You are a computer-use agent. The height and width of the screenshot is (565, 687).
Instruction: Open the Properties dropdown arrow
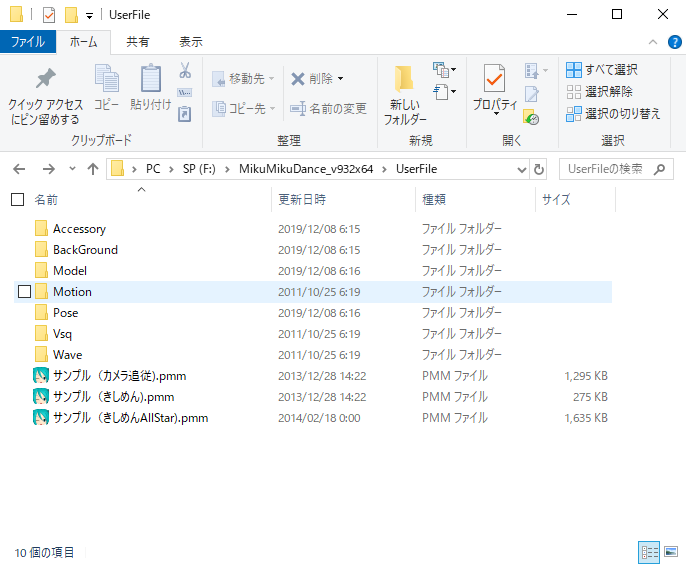click(x=496, y=114)
